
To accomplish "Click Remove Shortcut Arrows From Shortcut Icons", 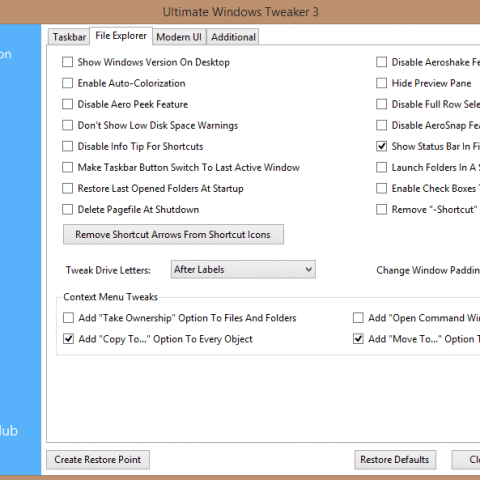I will tap(173, 234).
